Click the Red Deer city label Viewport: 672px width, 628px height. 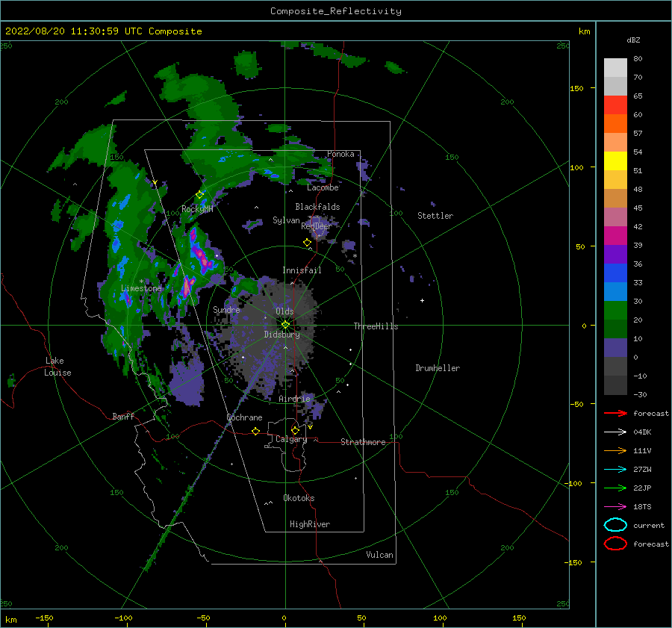click(317, 226)
